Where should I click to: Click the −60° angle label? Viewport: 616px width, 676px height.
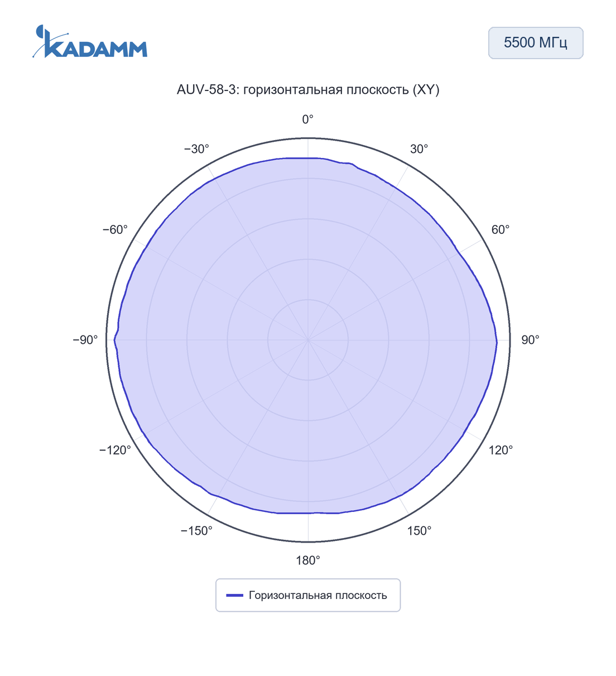[115, 230]
